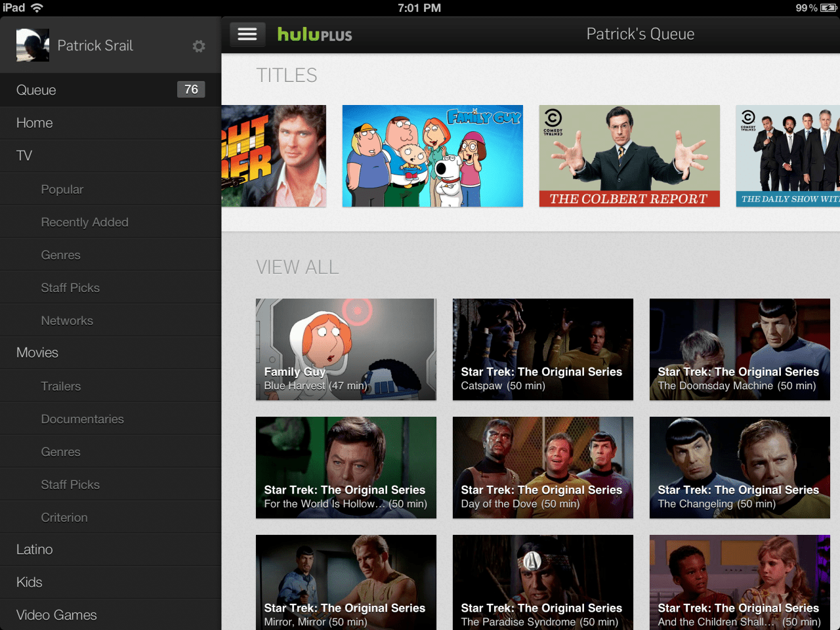Click the Queue count badge showing 76
Viewport: 840px width, 630px height.
click(x=191, y=89)
